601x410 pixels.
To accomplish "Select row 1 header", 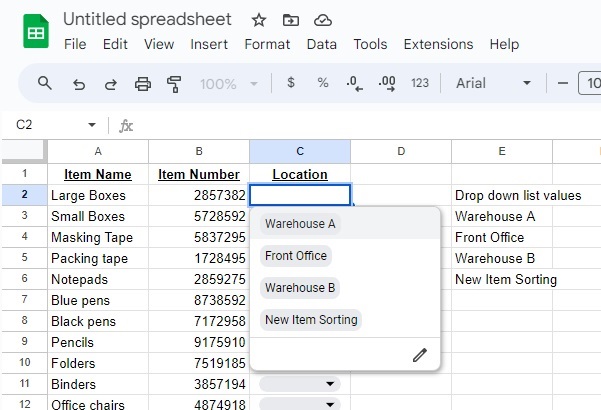I will click(x=25, y=174).
